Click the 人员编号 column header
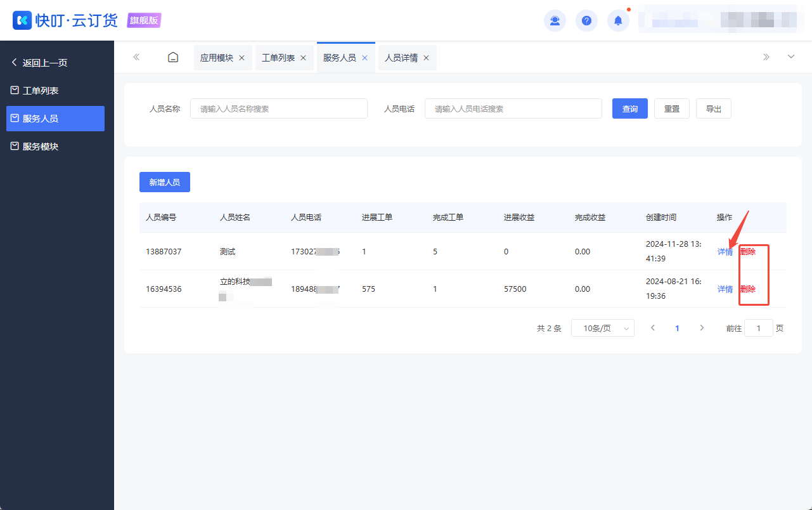The image size is (812, 510). click(161, 217)
